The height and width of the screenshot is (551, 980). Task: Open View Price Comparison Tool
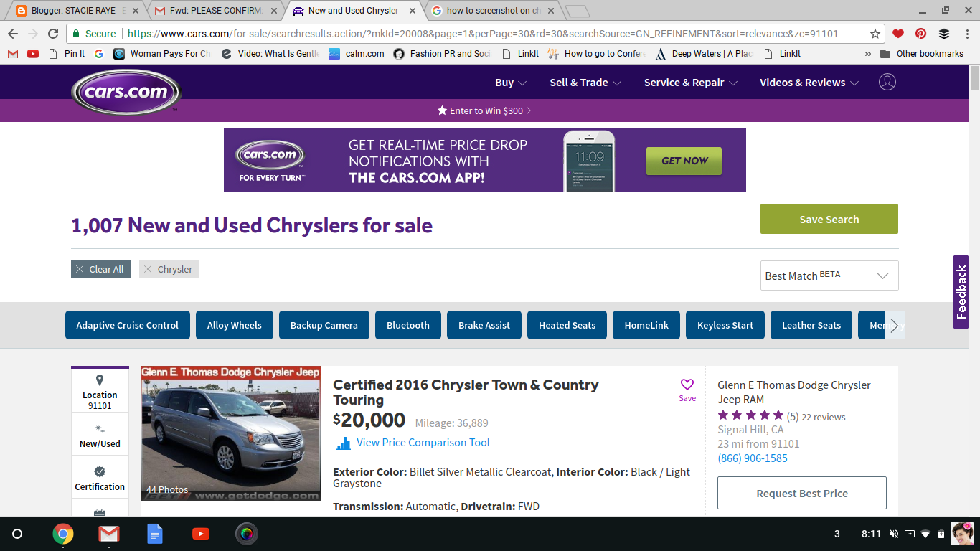click(x=413, y=443)
